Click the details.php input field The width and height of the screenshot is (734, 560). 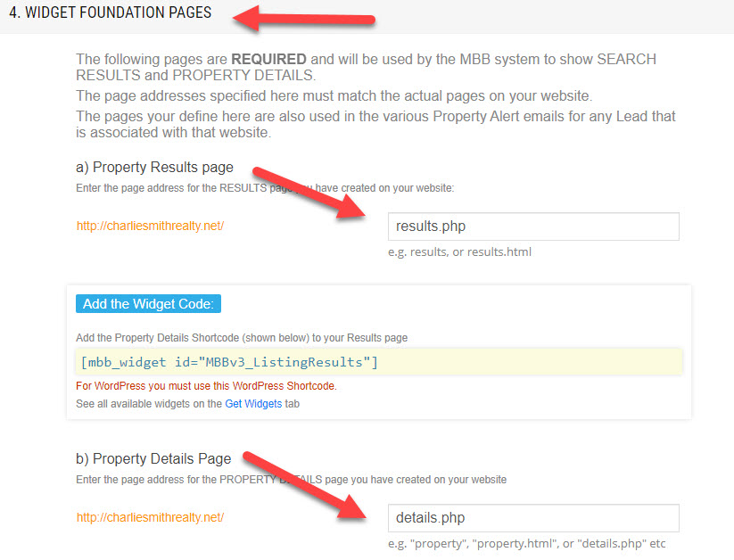pyautogui.click(x=532, y=518)
